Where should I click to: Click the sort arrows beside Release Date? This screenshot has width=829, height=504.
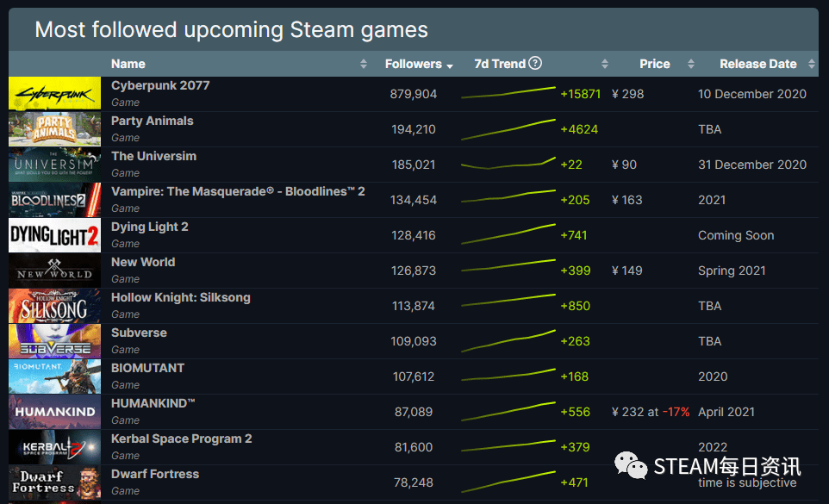[x=812, y=64]
